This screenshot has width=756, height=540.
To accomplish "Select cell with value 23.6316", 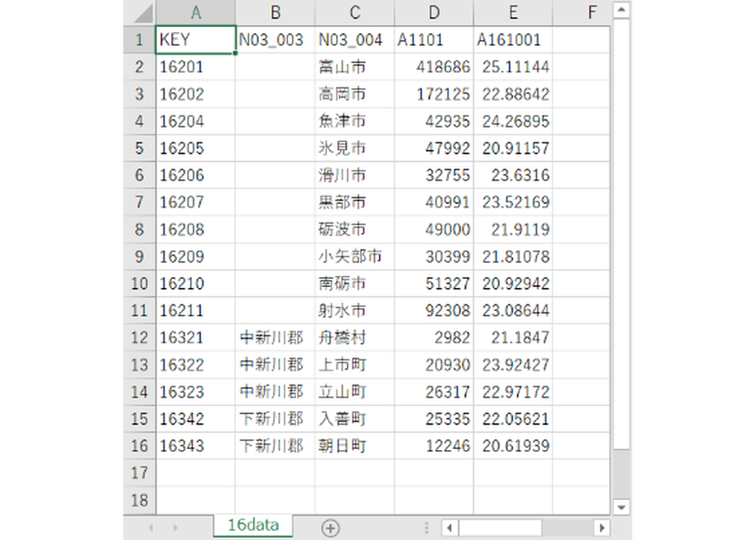I will coord(513,175).
